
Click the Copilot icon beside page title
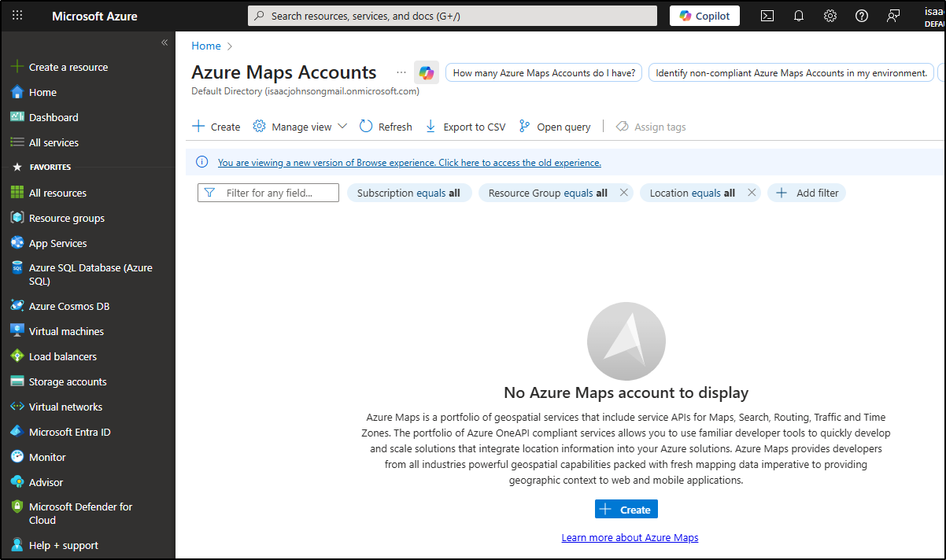[x=426, y=72]
